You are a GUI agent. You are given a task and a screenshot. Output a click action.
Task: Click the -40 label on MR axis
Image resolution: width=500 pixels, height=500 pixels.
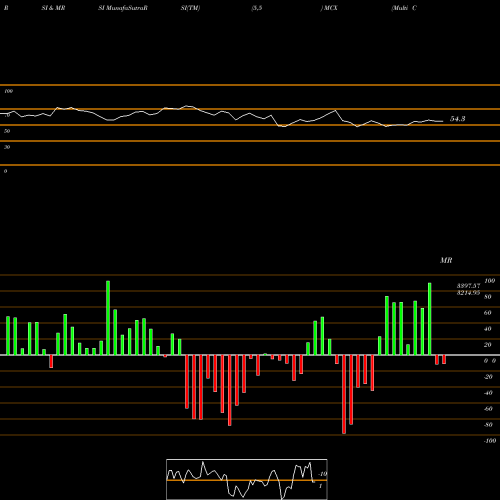pos(488,393)
